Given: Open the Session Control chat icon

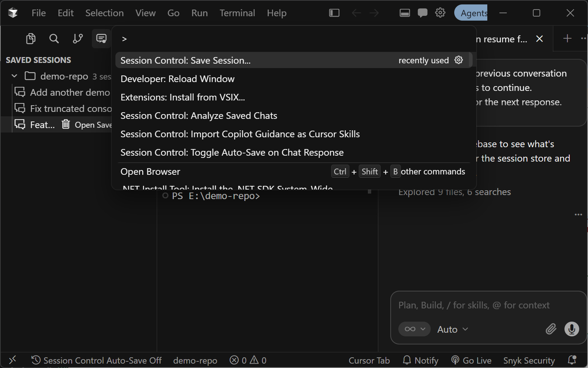Looking at the screenshot, I should [x=101, y=39].
